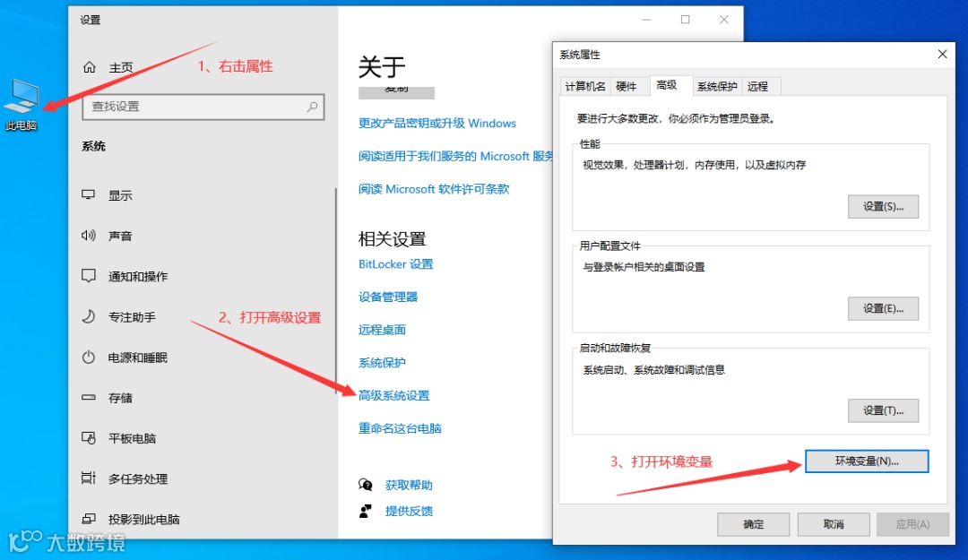Select the 电源和睡眠 power icon
968x560 pixels.
click(x=88, y=358)
